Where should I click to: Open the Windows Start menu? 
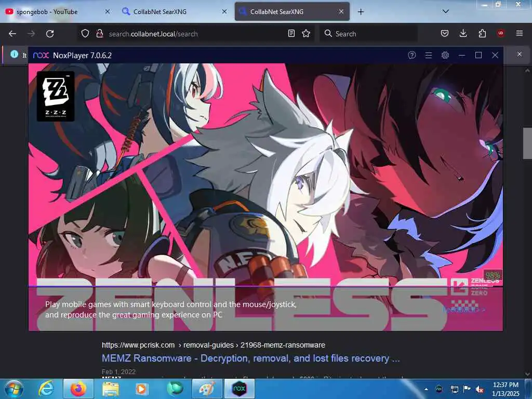coord(14,389)
